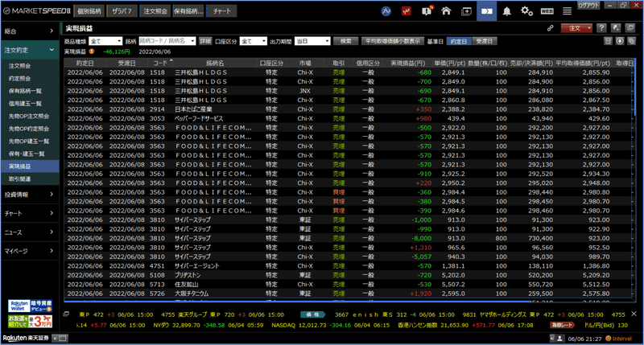
Task: Open the 出力期間 dropdown showing 当日
Action: (x=312, y=41)
